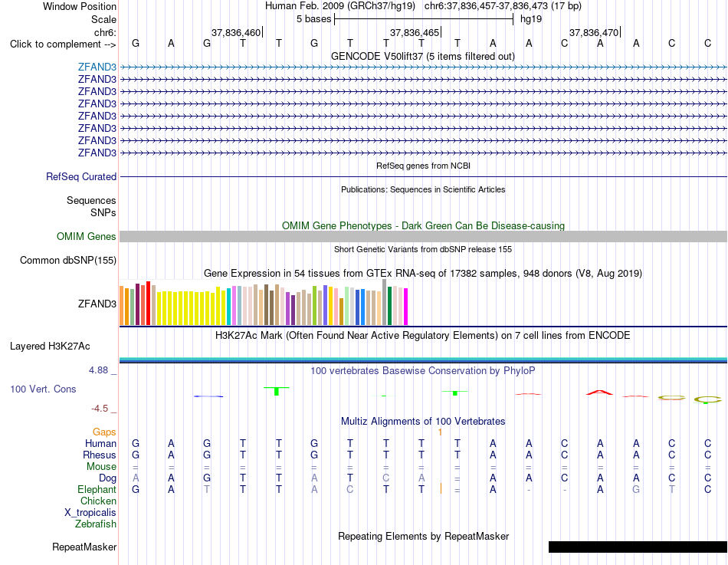The height and width of the screenshot is (565, 728).
Task: Click the orange insertion bar in Elephant row
Action: click(x=441, y=489)
